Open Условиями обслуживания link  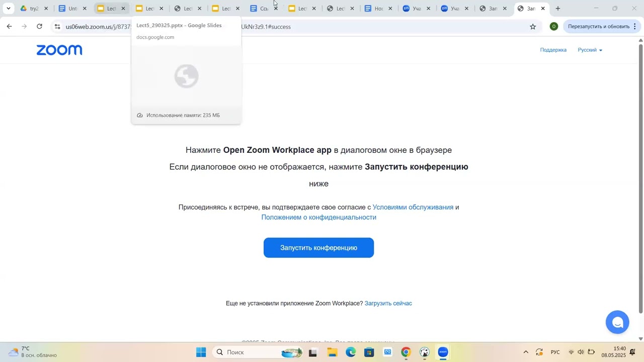(413, 207)
